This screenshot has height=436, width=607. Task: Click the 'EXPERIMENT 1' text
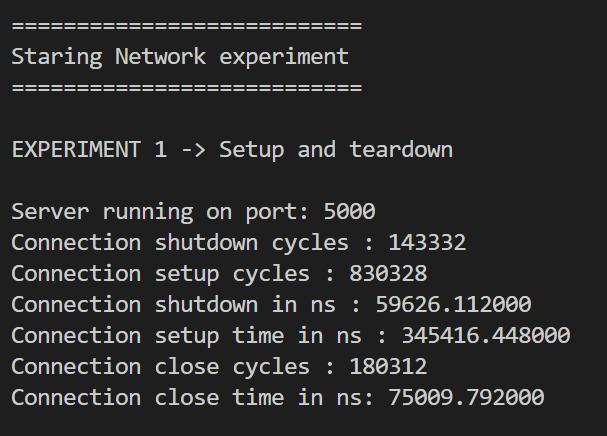click(89, 149)
